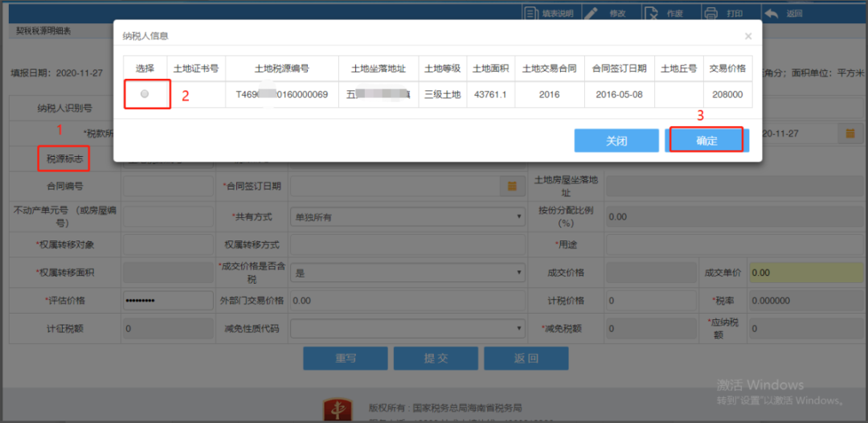Click the T469…0160000069 source number cell
868x423 pixels.
tap(282, 95)
